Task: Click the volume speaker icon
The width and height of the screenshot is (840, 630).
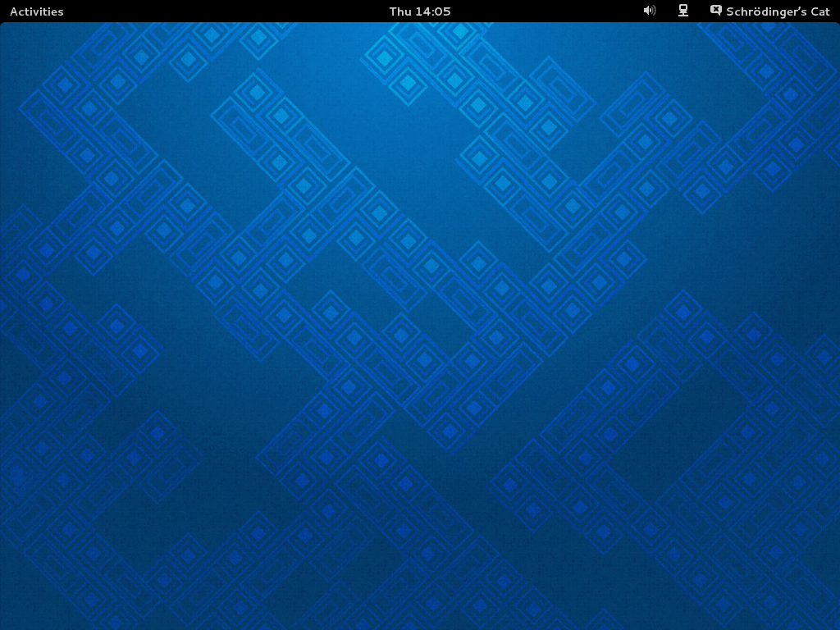Action: pyautogui.click(x=649, y=11)
